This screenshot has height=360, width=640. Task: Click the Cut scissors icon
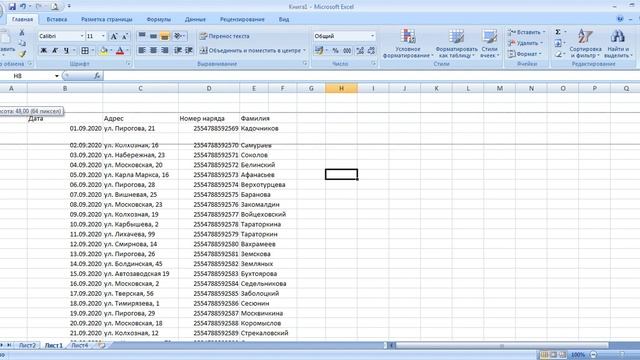click(x=22, y=33)
